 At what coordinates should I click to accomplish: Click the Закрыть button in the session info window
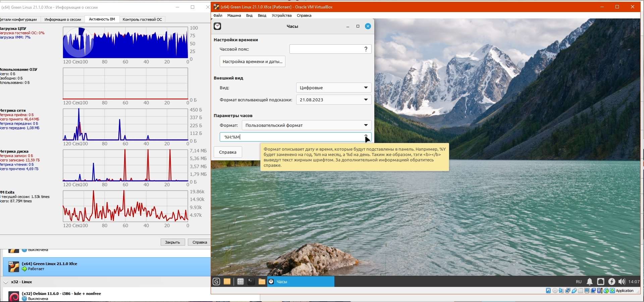[x=173, y=242]
